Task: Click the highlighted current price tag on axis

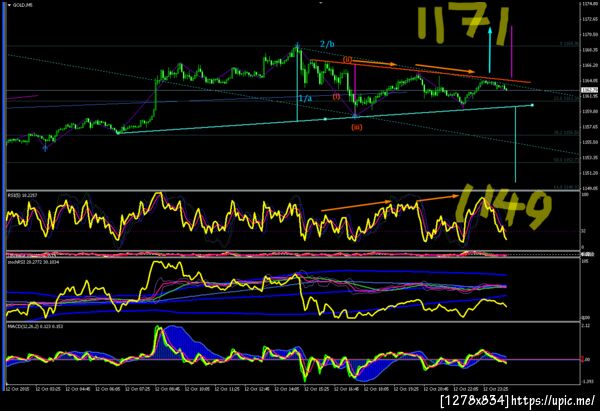Action: (x=590, y=90)
